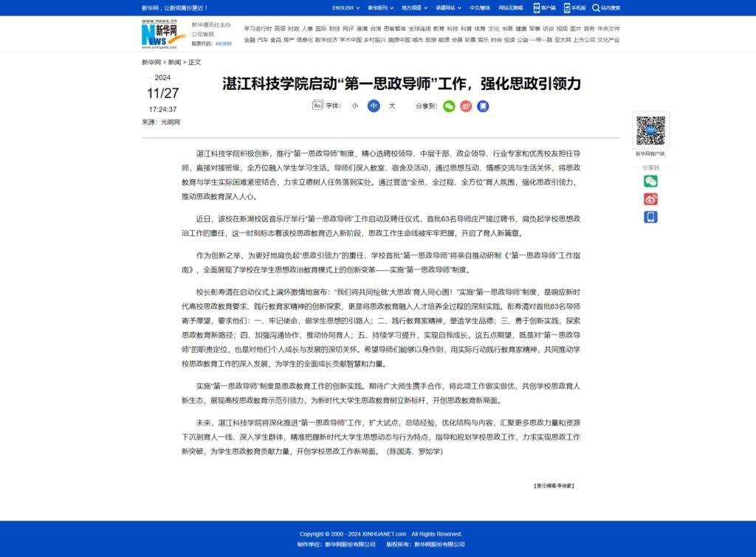Click the Xinhua client QR code
Viewport: 756px width, 557px height.
650,131
